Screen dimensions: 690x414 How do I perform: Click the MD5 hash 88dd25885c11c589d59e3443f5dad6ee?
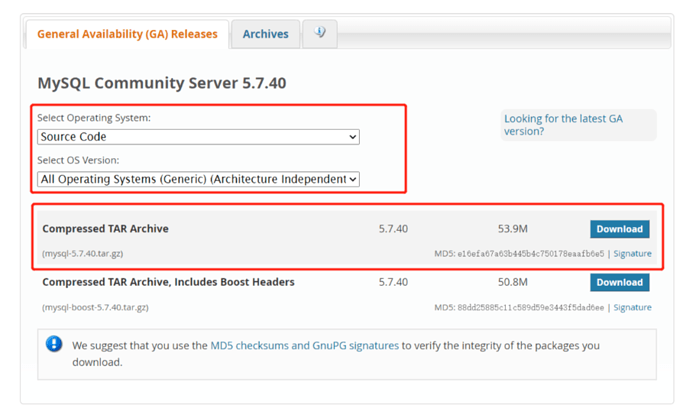531,308
